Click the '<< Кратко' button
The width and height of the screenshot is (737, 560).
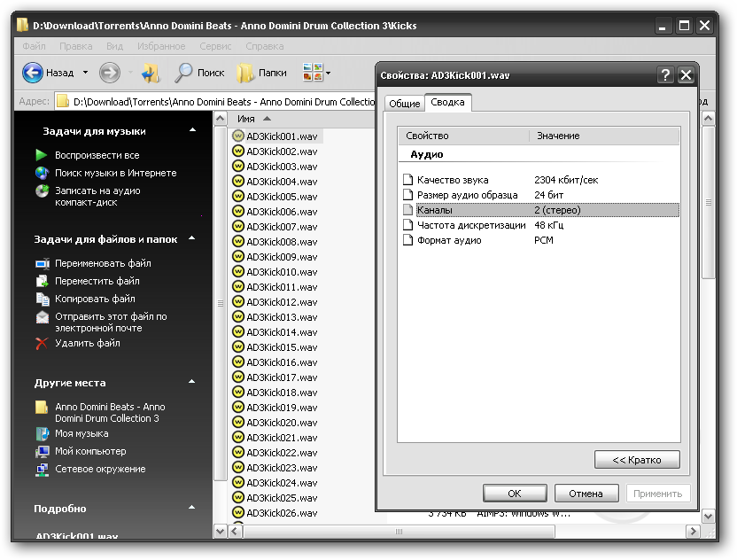pos(637,460)
